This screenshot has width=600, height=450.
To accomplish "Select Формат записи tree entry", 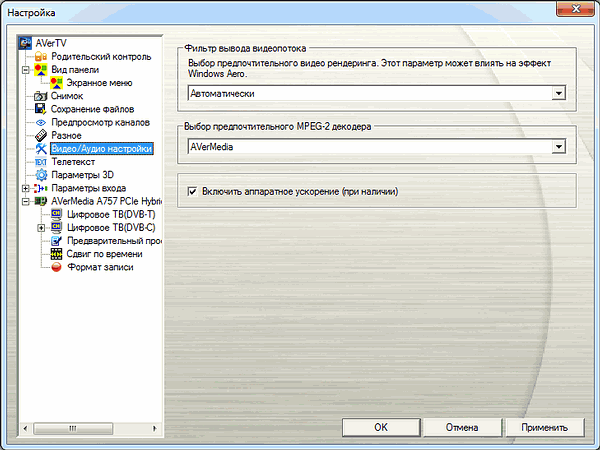I will point(100,267).
